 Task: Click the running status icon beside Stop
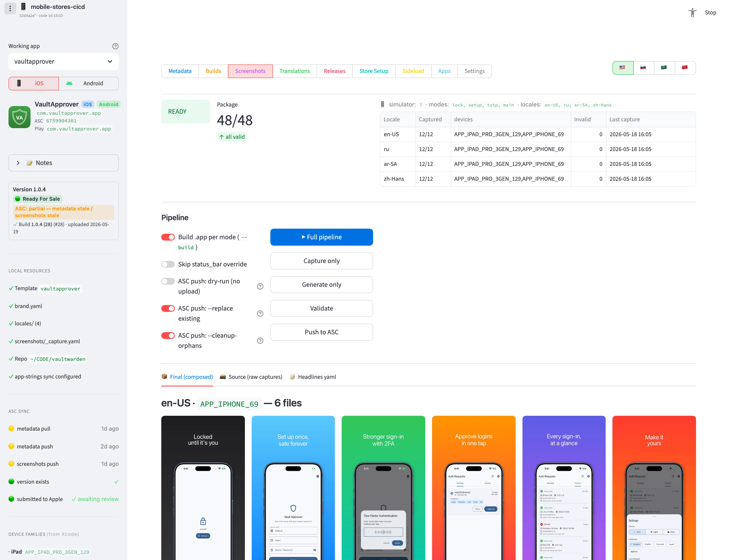tap(692, 13)
